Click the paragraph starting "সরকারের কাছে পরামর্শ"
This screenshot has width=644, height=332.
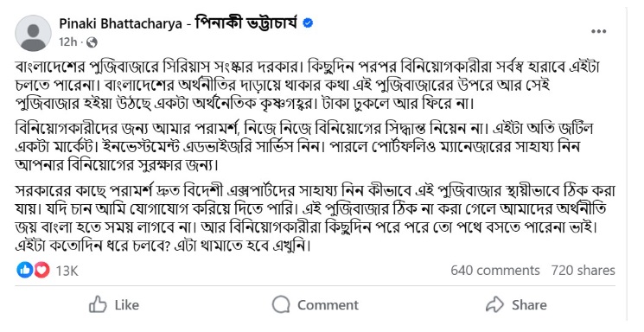315,219
